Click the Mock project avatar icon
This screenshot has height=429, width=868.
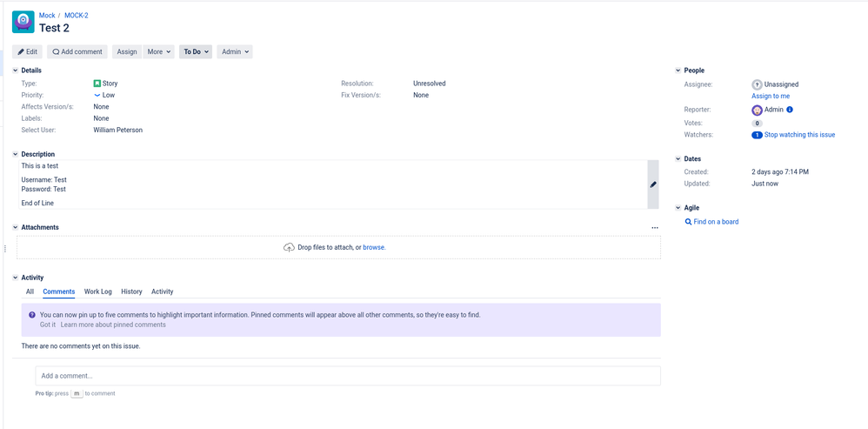[x=23, y=22]
